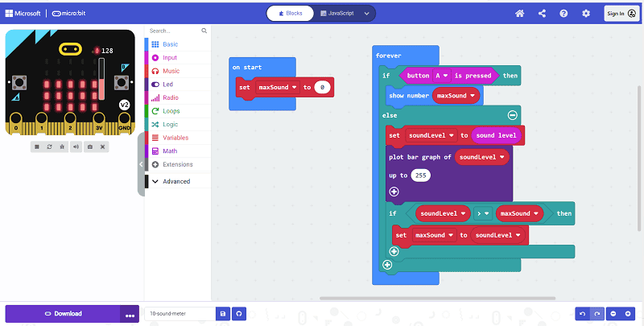This screenshot has width=644, height=326.
Task: Launch simulator in full screen
Action: click(x=103, y=146)
